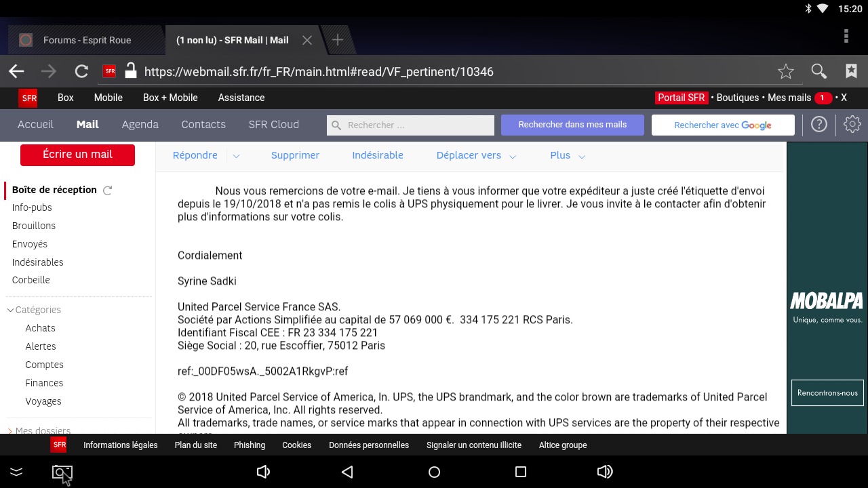This screenshot has width=868, height=488.
Task: Open the Agenda tab
Action: (140, 124)
